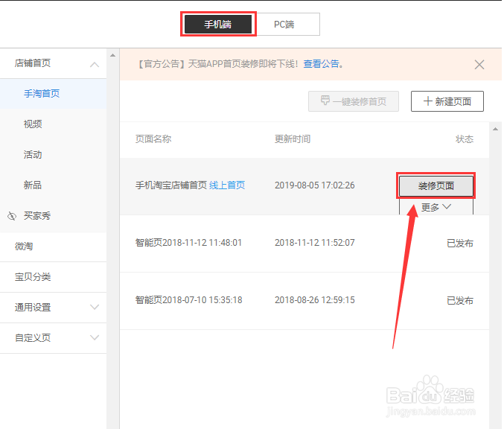Open the 视频 sidebar item

(33, 124)
